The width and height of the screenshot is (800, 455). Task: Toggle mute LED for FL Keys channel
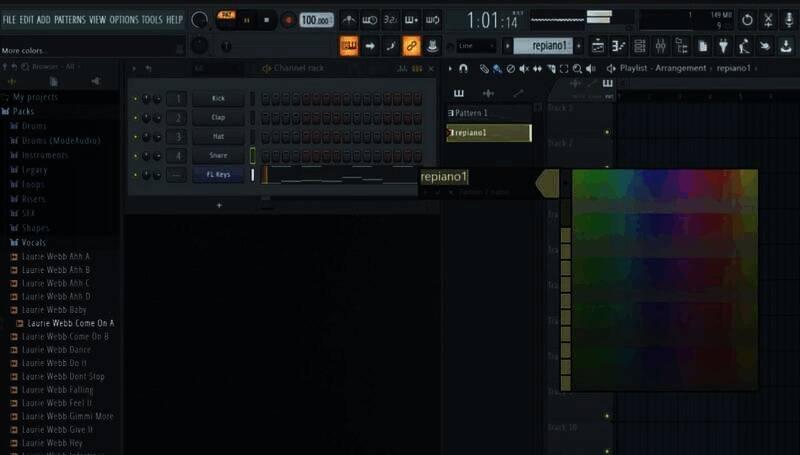(x=135, y=175)
